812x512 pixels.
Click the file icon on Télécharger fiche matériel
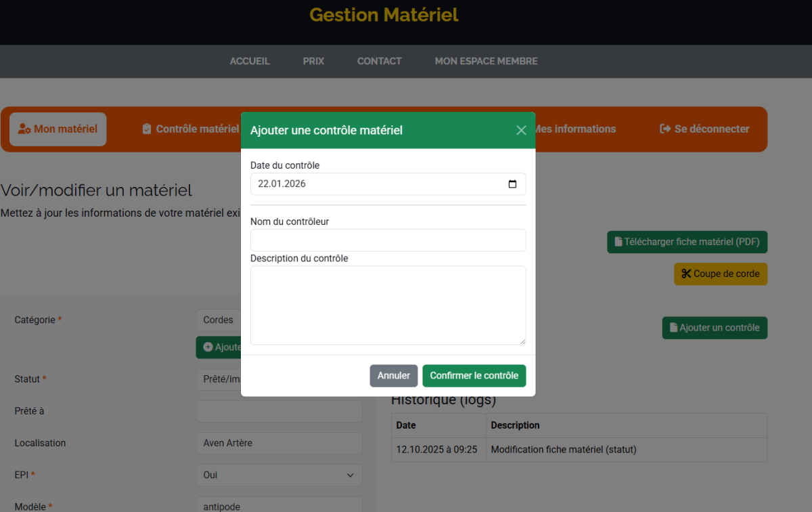[618, 242]
